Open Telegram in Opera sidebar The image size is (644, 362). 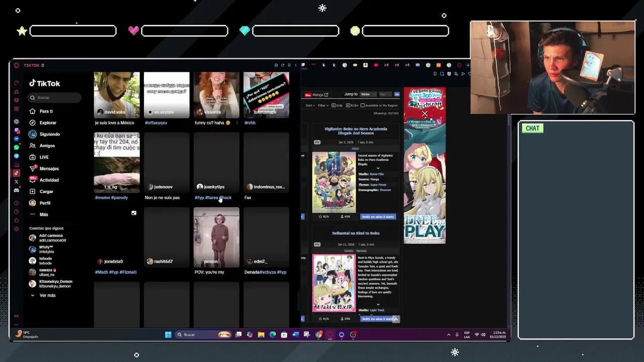pyautogui.click(x=17, y=156)
